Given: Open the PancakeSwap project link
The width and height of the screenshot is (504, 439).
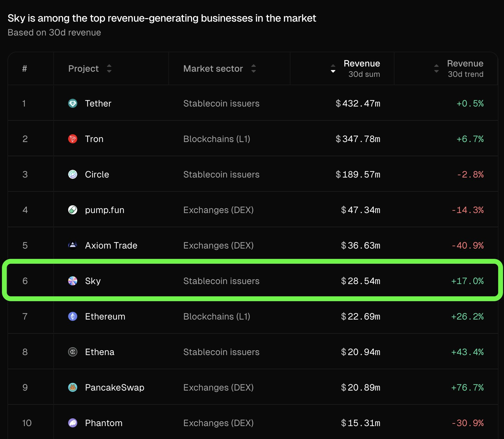Looking at the screenshot, I should [x=115, y=387].
